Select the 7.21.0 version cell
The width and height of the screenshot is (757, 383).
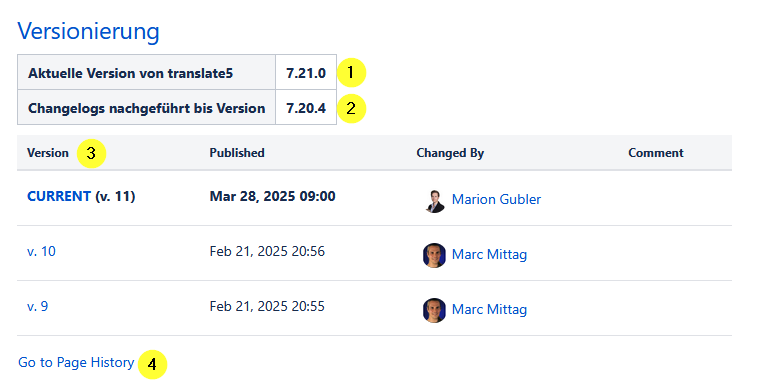click(306, 72)
